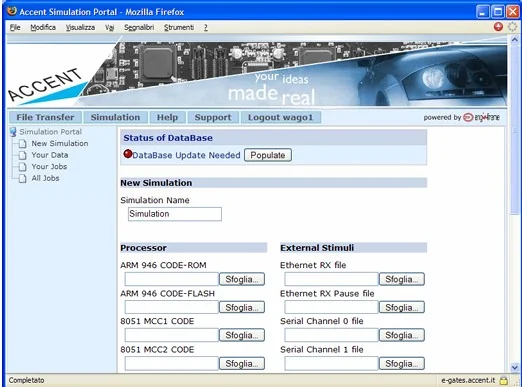The width and height of the screenshot is (522, 387).
Task: Click the Simulation Portal tree label
Action: 50,132
